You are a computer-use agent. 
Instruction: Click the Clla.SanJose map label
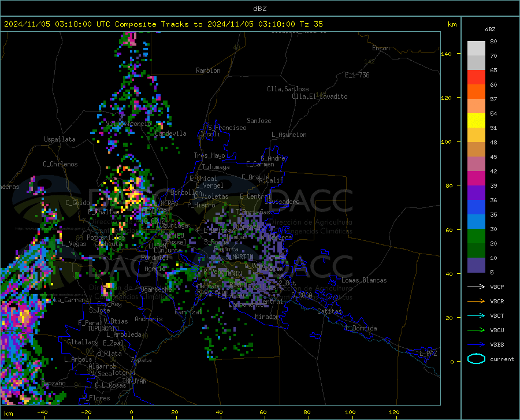tap(288, 89)
